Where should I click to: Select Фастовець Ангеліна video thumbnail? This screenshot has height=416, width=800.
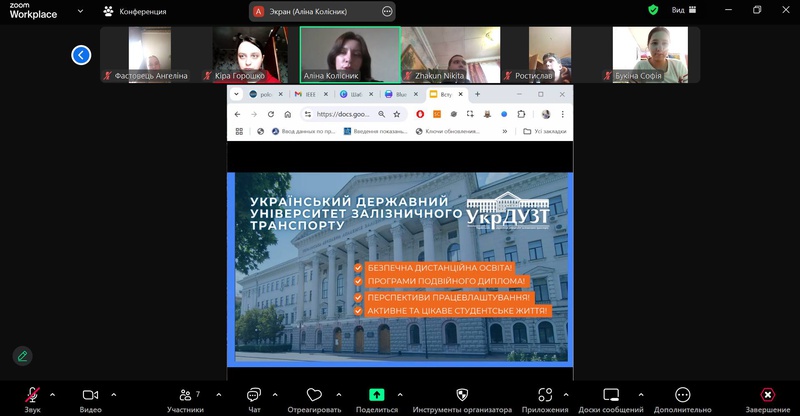coord(149,55)
